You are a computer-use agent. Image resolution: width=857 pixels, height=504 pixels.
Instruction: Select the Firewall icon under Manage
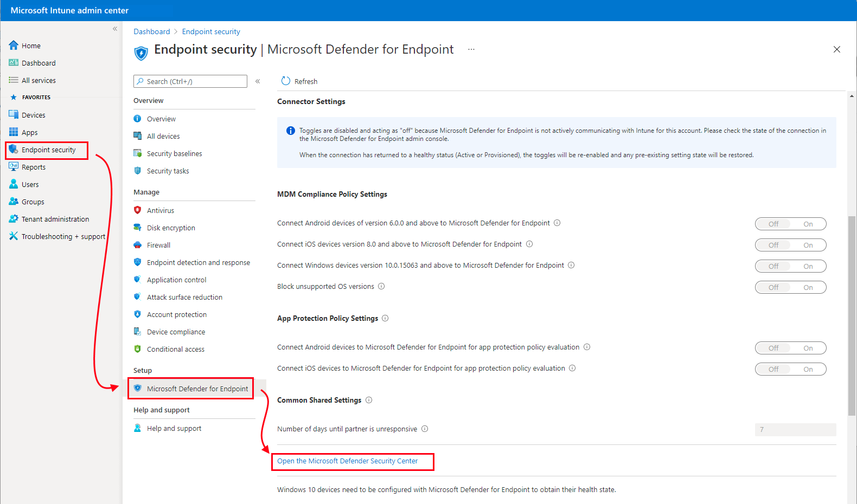(x=138, y=245)
